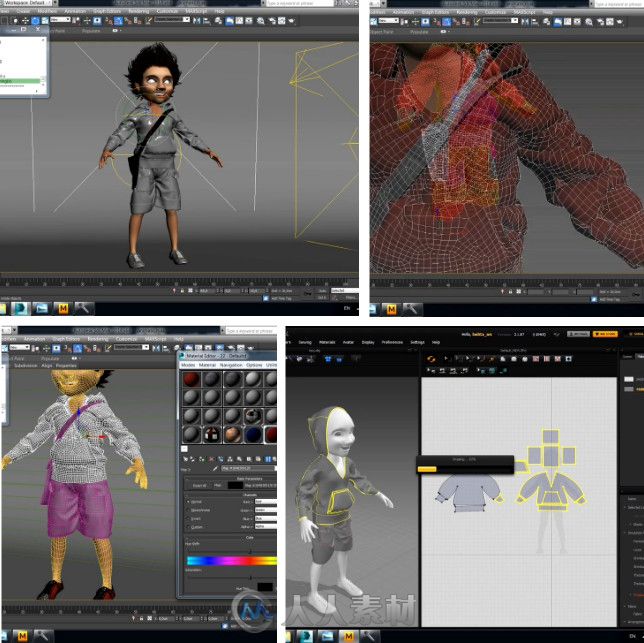Open reference coordinate dropdown in top-left 3ds Max
Screen dimensions: 644x643
[60, 19]
